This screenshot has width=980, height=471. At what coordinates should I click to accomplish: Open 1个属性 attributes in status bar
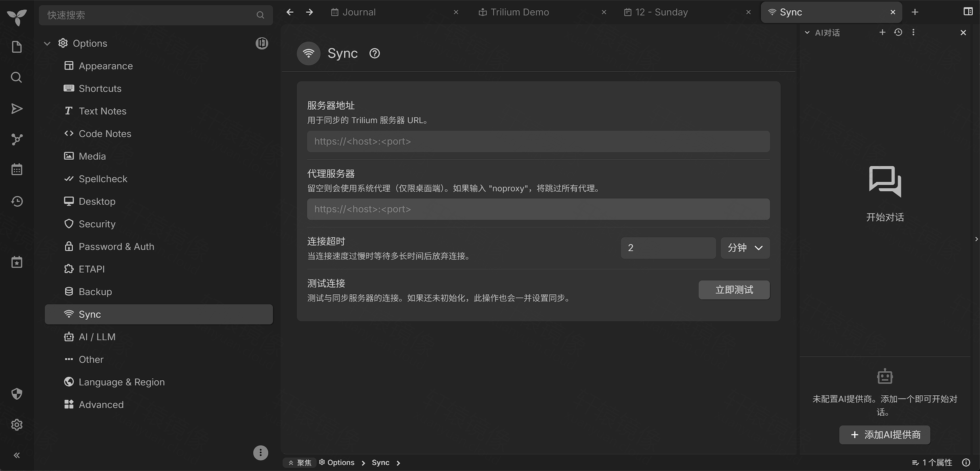tap(932, 462)
